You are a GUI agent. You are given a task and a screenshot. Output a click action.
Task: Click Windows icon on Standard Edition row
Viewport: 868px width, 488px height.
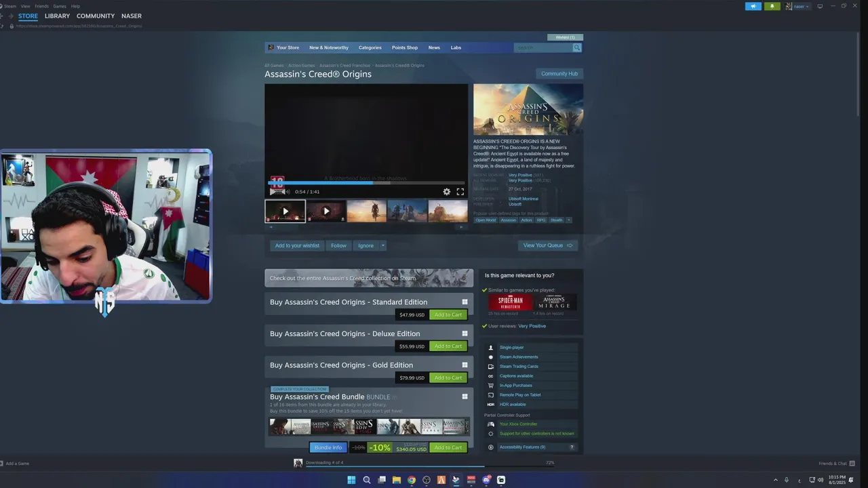pyautogui.click(x=465, y=302)
